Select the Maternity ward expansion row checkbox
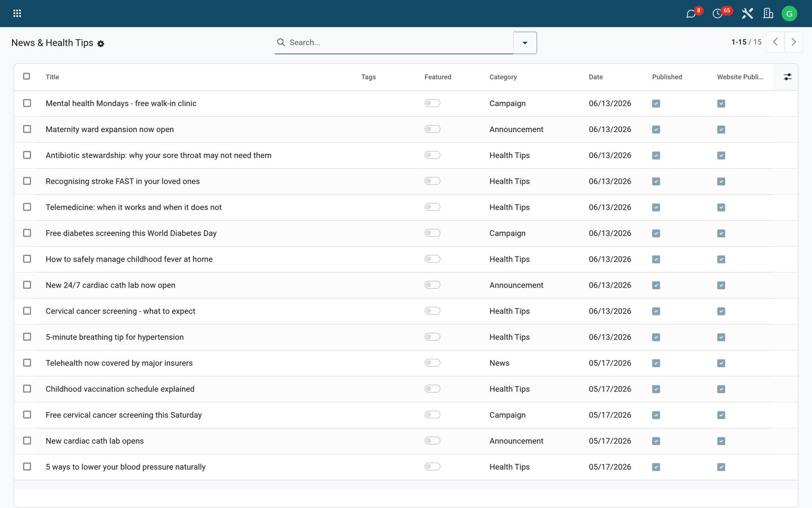The width and height of the screenshot is (812, 508). (x=27, y=129)
